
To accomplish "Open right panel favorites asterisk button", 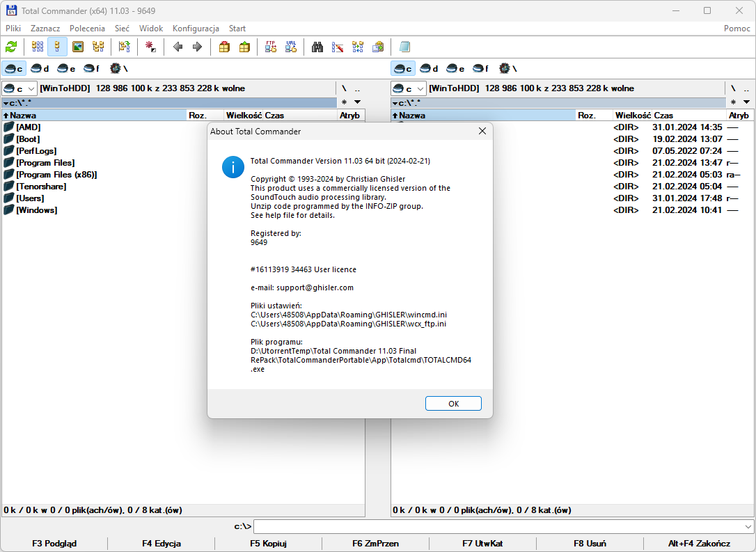I will click(733, 102).
